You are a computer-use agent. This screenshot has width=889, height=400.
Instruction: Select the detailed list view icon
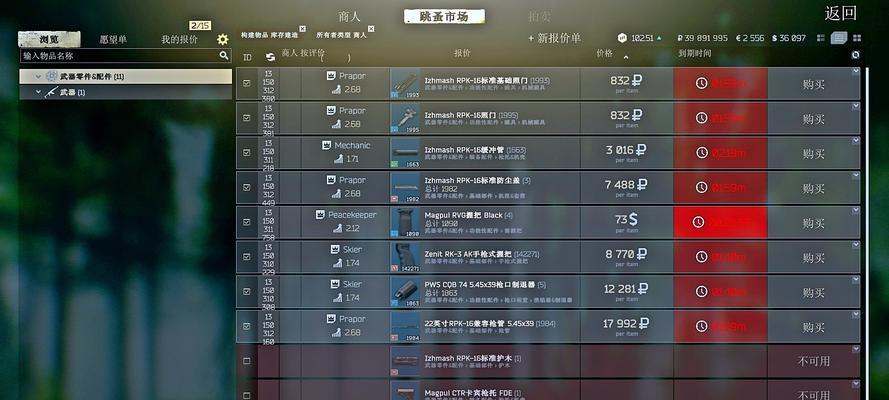(839, 38)
